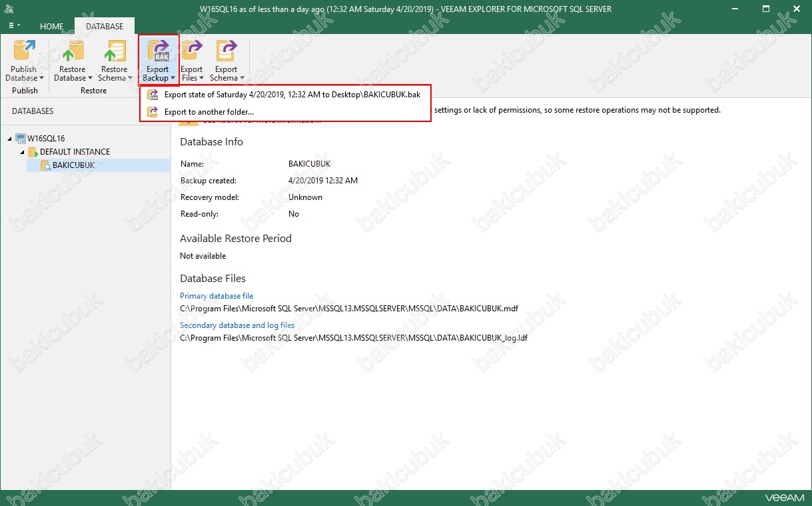The width and height of the screenshot is (812, 506).
Task: Collapse the DEFAULT INSTANCE tree node
Action: [x=21, y=152]
